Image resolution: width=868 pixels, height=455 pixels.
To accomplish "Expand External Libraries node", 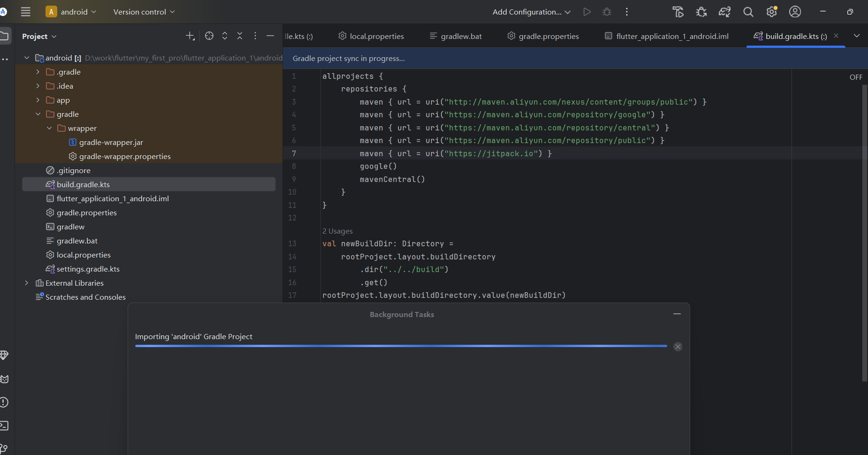I will coord(27,283).
